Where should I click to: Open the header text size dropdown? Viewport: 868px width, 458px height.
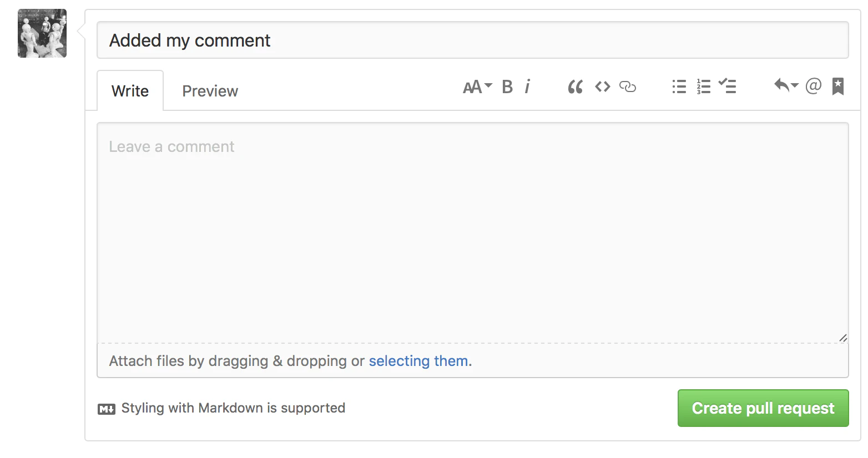pos(477,87)
